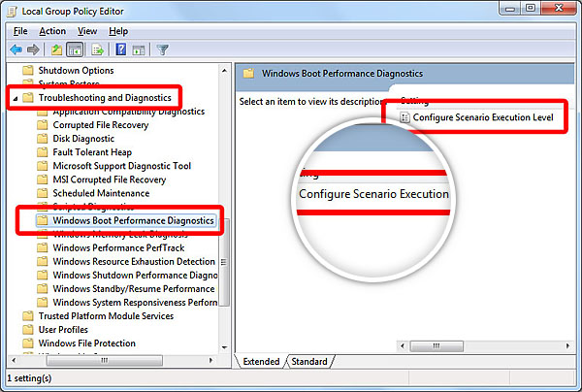Maximize the Local Group Policy Editor window

pyautogui.click(x=531, y=8)
